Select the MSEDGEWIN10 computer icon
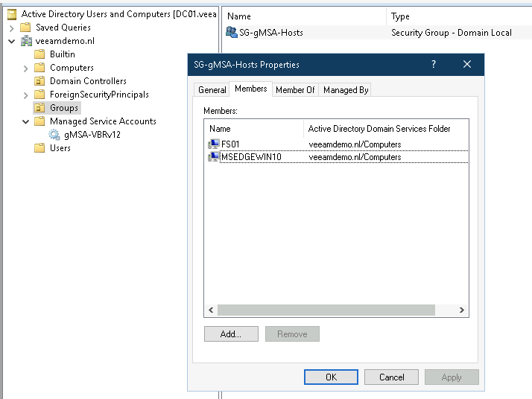This screenshot has height=399, width=532. click(214, 157)
